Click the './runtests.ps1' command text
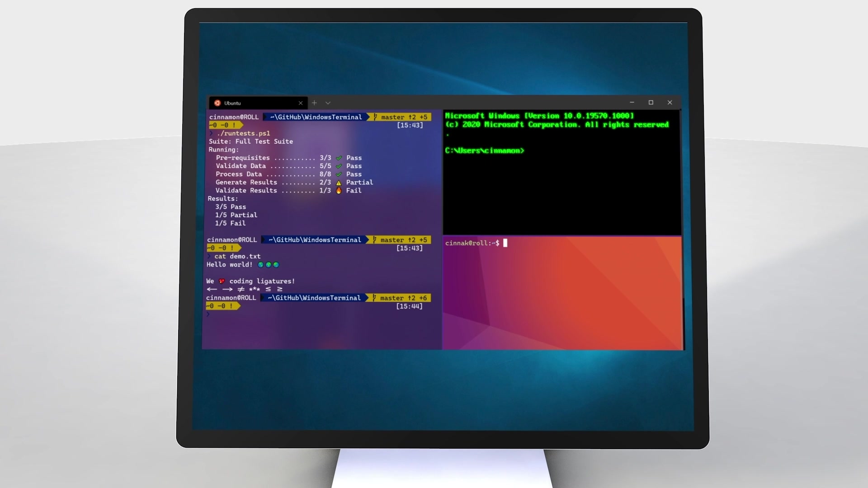 243,133
